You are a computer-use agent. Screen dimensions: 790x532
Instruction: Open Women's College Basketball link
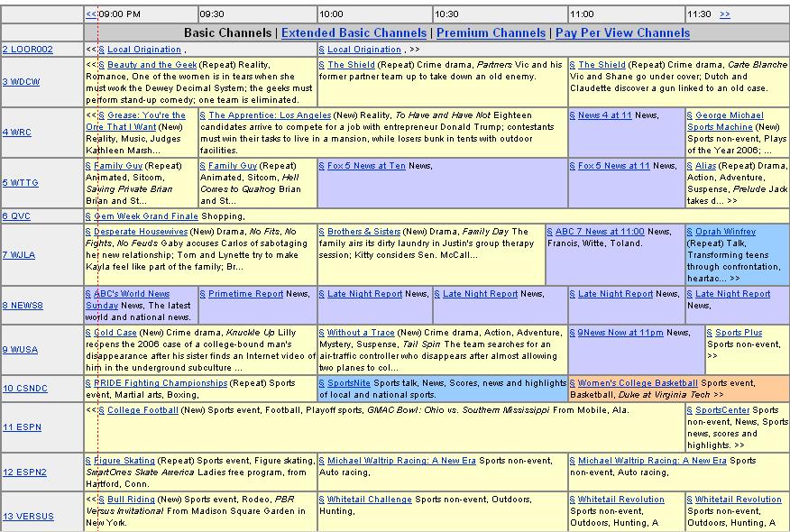point(638,383)
